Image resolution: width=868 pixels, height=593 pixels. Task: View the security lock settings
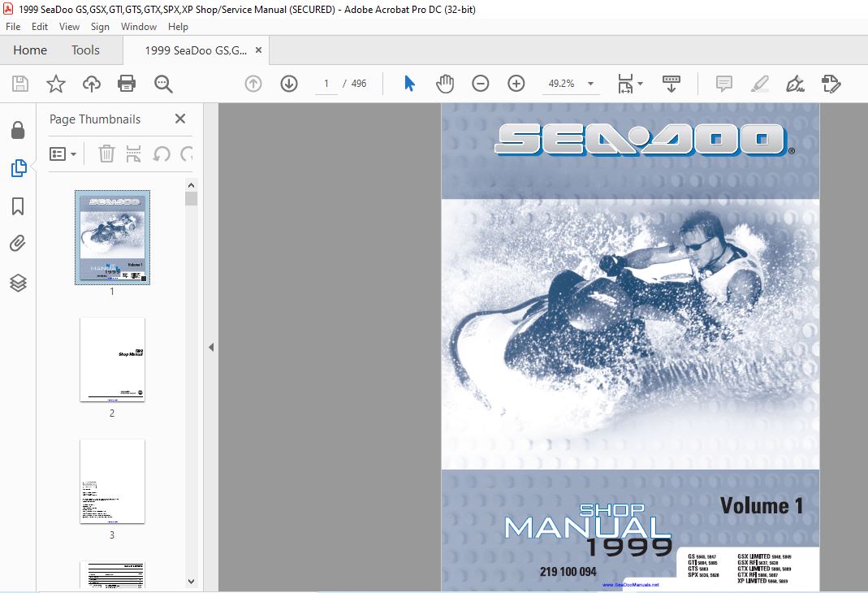pos(18,130)
